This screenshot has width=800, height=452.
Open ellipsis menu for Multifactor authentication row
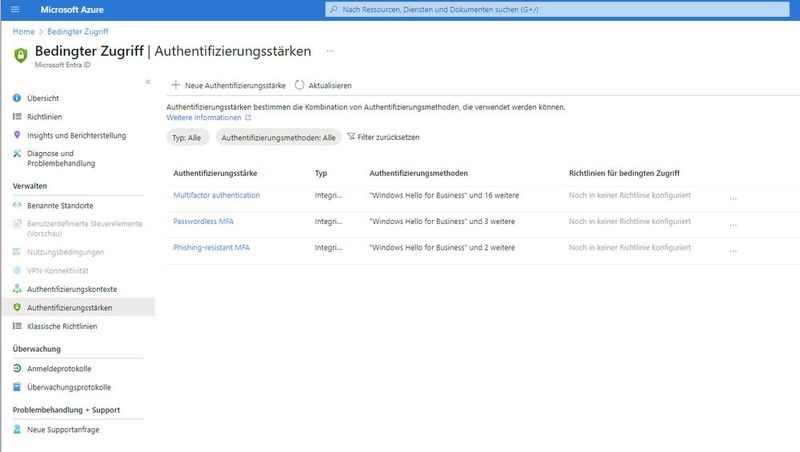click(x=733, y=198)
